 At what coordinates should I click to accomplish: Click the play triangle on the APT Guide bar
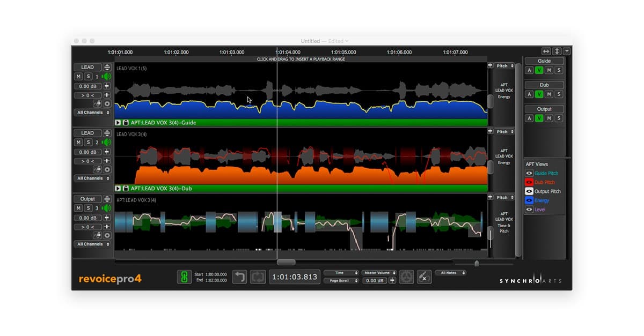click(x=118, y=123)
